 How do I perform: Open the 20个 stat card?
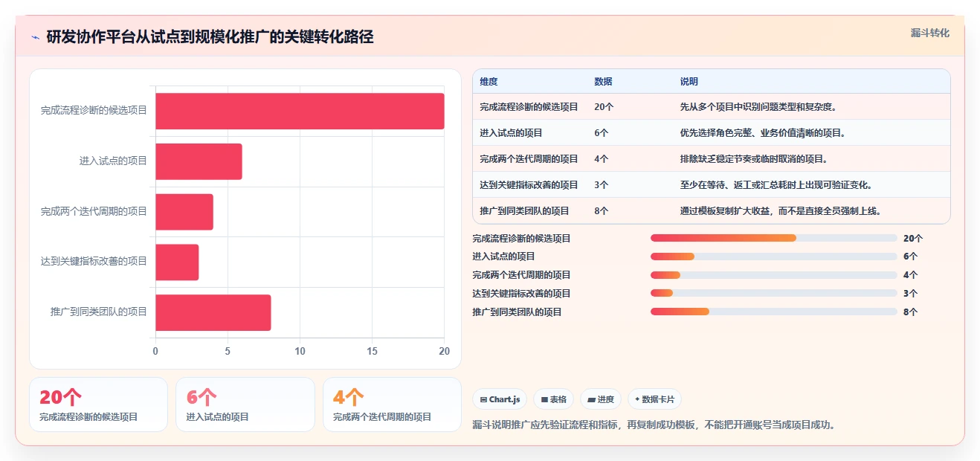(x=98, y=404)
